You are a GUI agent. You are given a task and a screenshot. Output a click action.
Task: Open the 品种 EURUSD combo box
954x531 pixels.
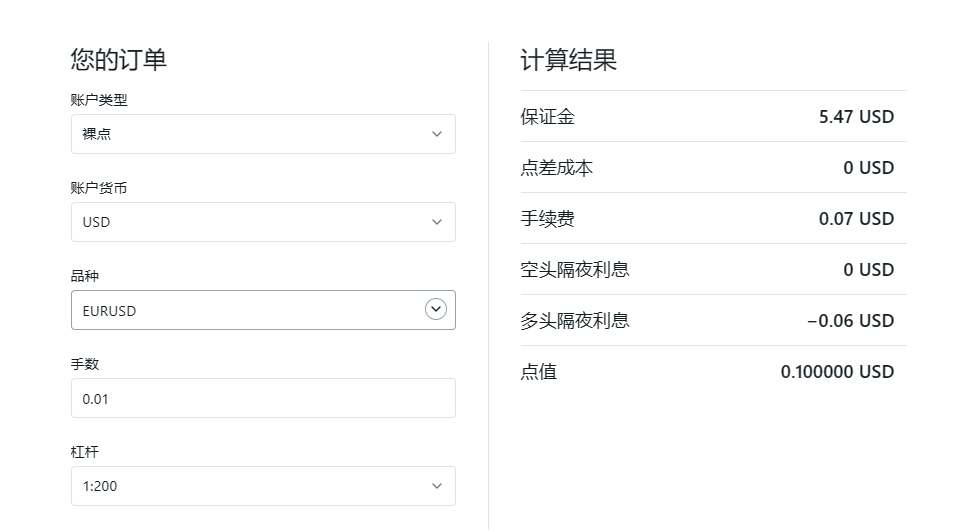point(263,310)
